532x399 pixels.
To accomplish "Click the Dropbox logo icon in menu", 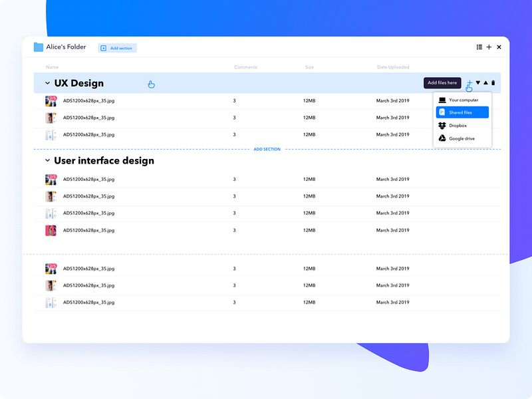I will point(442,126).
